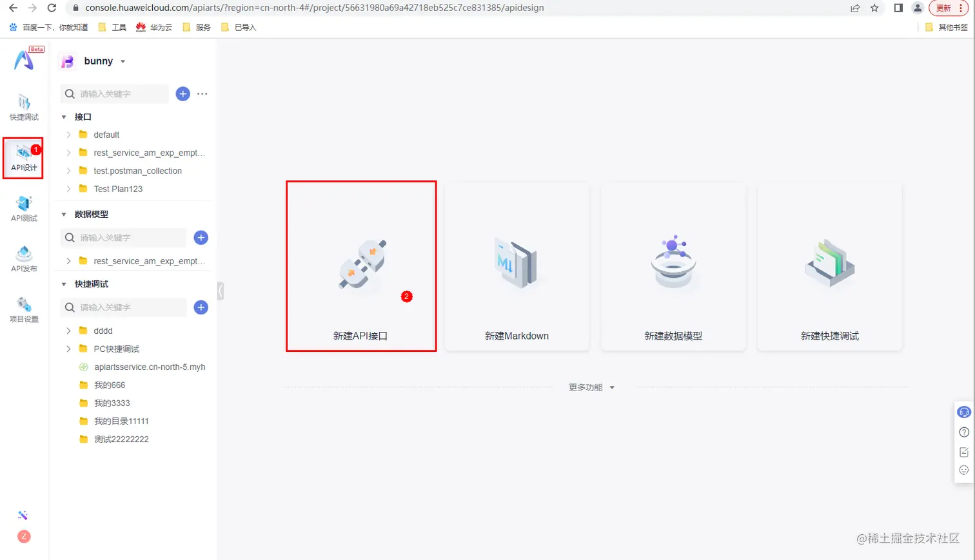This screenshot has height=560, width=975.
Task: Collapse the 数据模型 section
Action: point(64,215)
